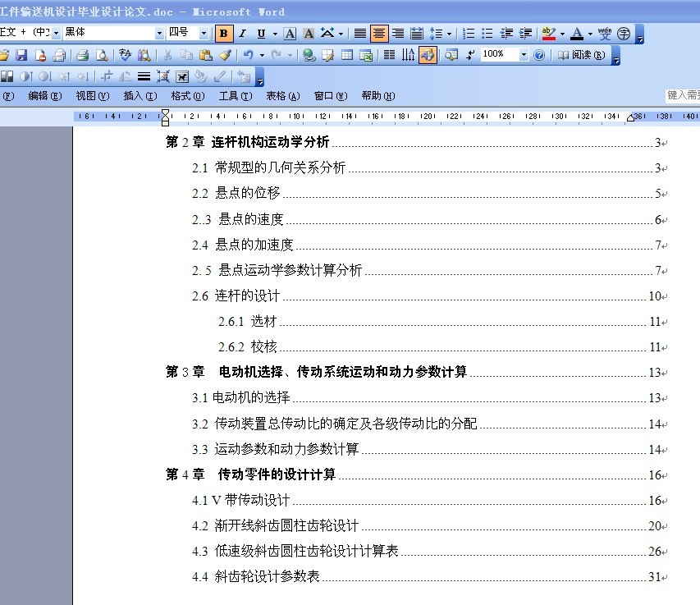Viewport: 700px width, 605px height.
Task: Apply font color A button
Action: click(577, 34)
